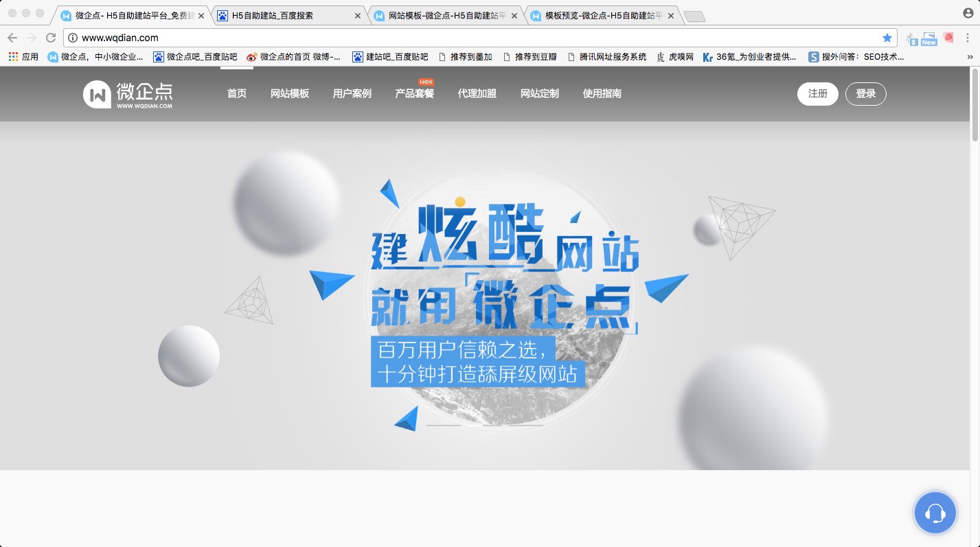Select the last carousel indicator dash
Screen dimensions: 980x547
pos(526,426)
